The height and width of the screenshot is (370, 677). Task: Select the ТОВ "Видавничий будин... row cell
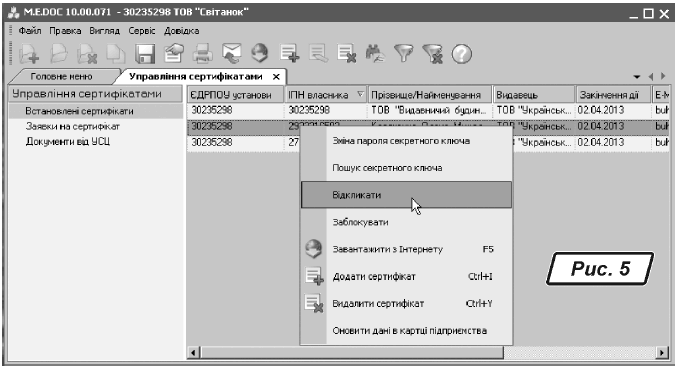[429, 111]
